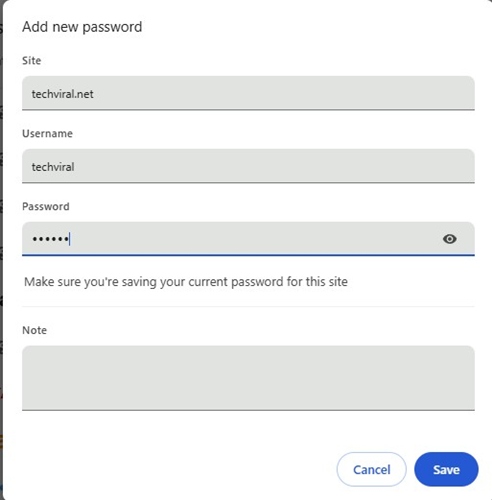Click the Password field label
Viewport: 492px width, 500px height.
(46, 206)
